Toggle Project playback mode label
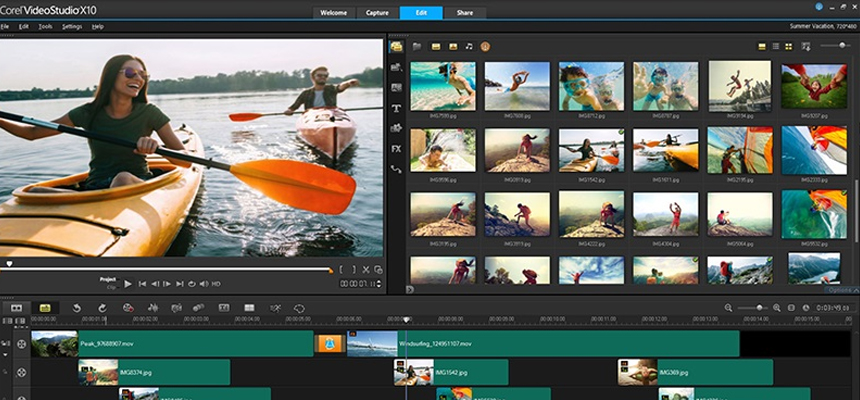 108,278
